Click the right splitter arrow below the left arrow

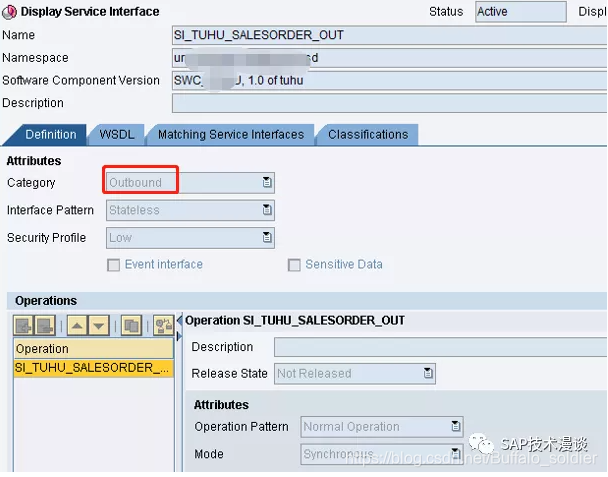pyautogui.click(x=179, y=336)
